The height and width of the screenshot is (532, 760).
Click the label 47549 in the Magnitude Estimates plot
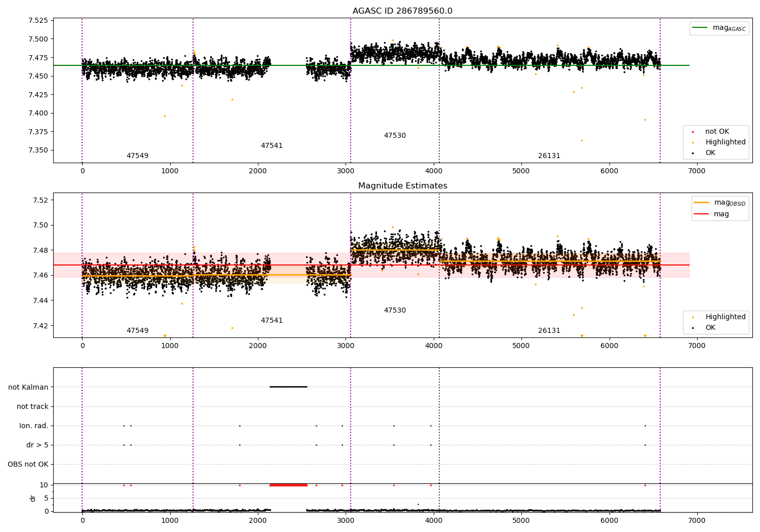click(x=137, y=331)
